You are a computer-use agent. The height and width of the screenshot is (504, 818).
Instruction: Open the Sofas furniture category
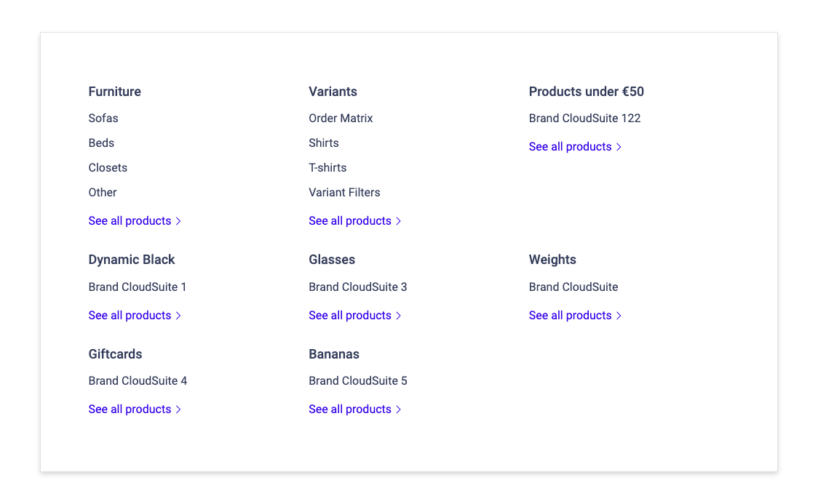(x=103, y=118)
